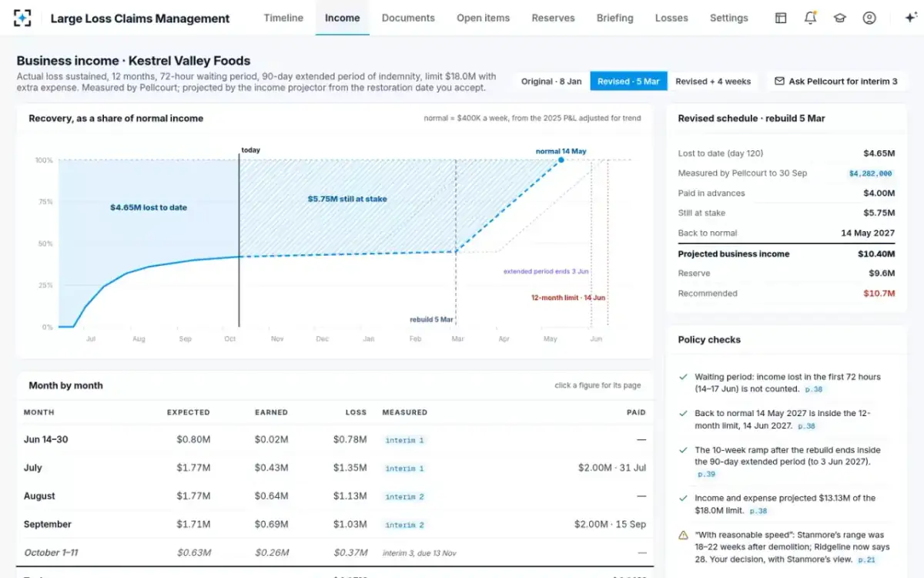The width and height of the screenshot is (924, 578).
Task: Open interim 2 tag in September row
Action: point(404,525)
